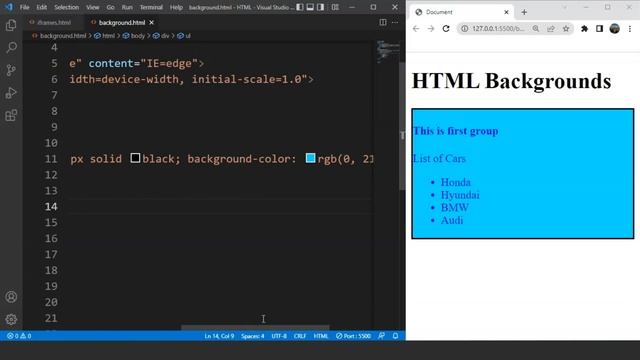Reload the page in Chrome
The width and height of the screenshot is (640, 360).
pyautogui.click(x=446, y=29)
